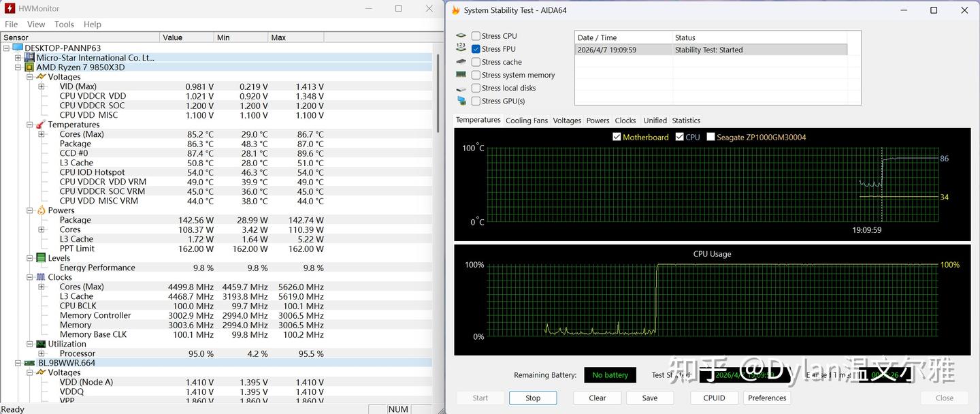The height and width of the screenshot is (414, 980).
Task: Open the File menu in HWMonitor
Action: click(11, 25)
